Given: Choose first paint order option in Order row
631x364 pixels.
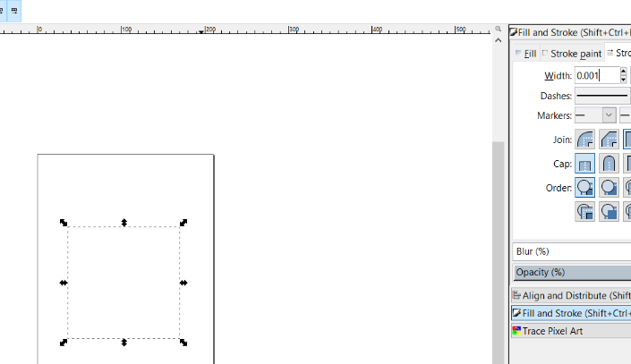Looking at the screenshot, I should tap(584, 188).
